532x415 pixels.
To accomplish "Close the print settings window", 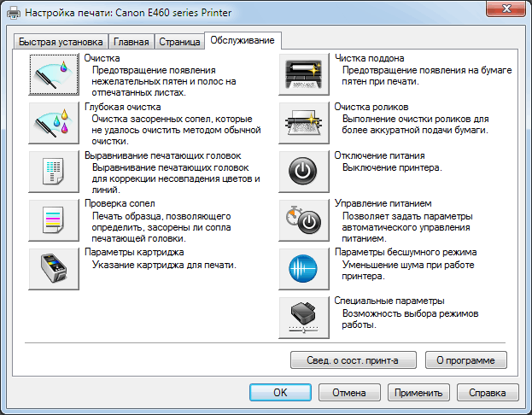I will pyautogui.click(x=506, y=9).
